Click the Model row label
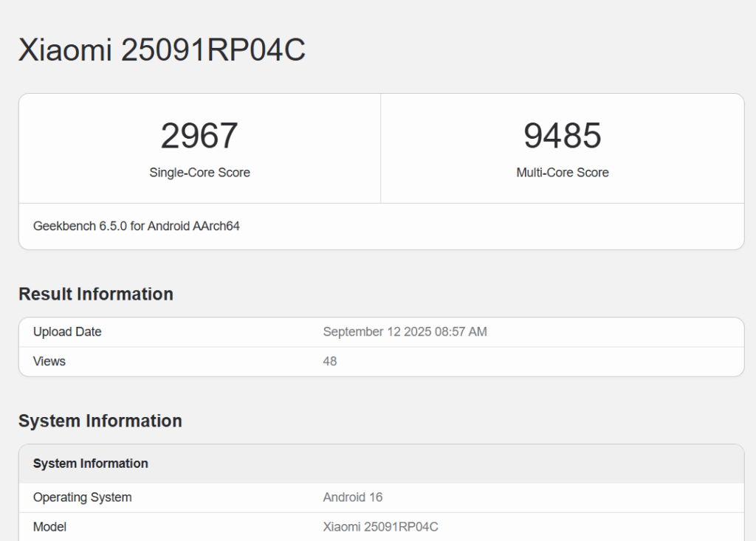Viewport: 756px width, 541px height. [x=49, y=526]
